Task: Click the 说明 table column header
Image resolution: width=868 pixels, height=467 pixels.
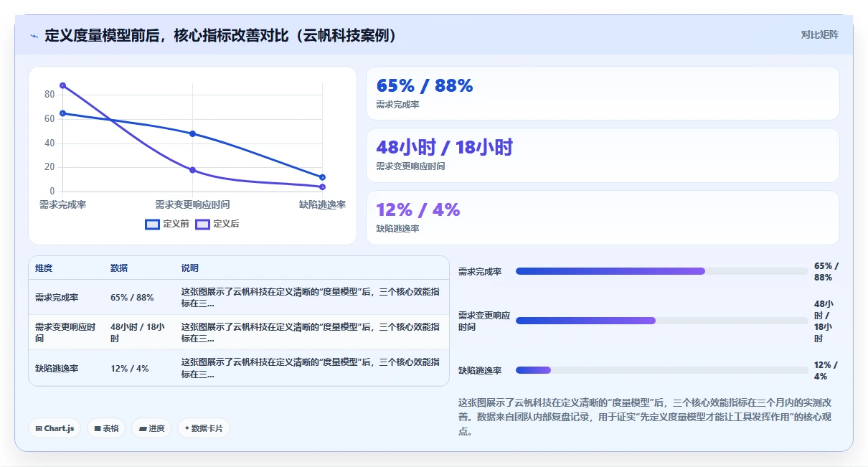Action: (190, 268)
